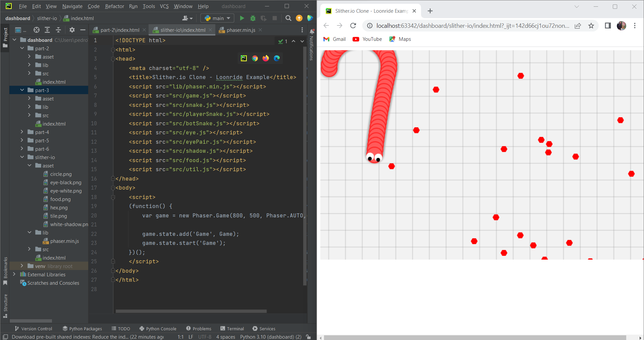Preview index.html in Chrome via editor icon

(x=255, y=58)
